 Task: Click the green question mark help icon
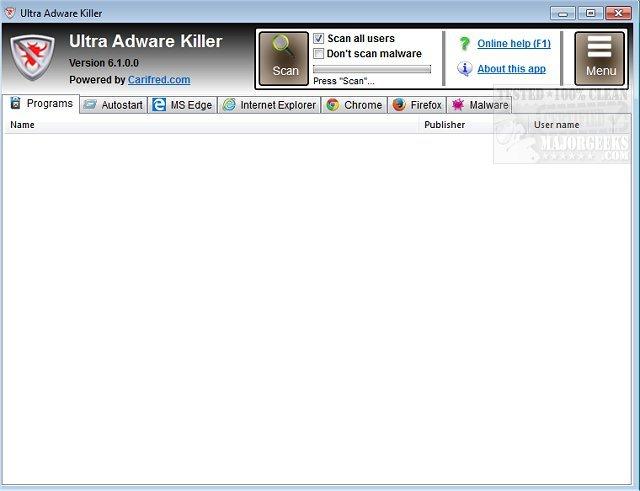click(x=464, y=43)
